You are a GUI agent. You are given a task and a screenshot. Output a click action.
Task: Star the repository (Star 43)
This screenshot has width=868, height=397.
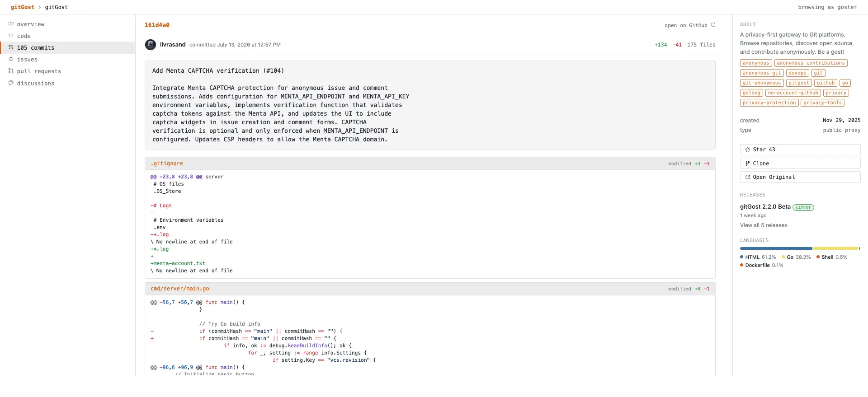point(800,149)
